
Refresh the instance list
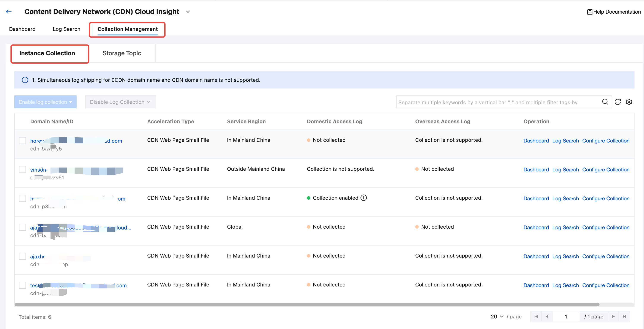coord(617,102)
